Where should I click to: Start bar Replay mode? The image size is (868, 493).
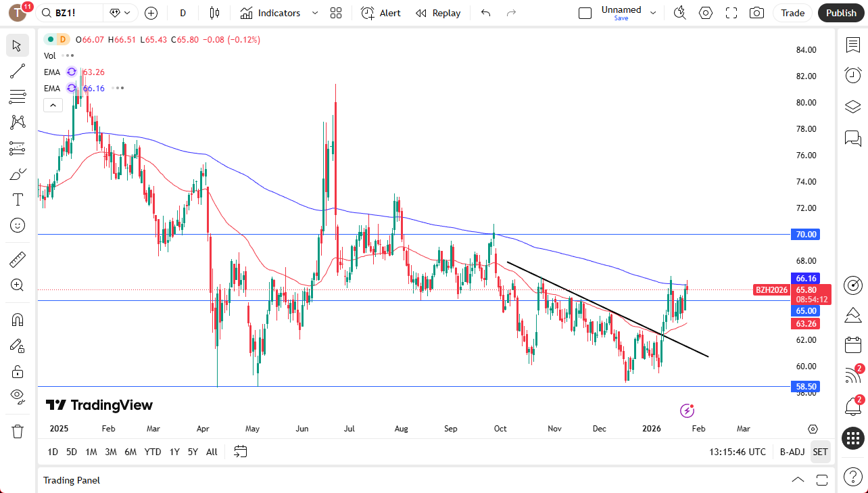pyautogui.click(x=438, y=13)
